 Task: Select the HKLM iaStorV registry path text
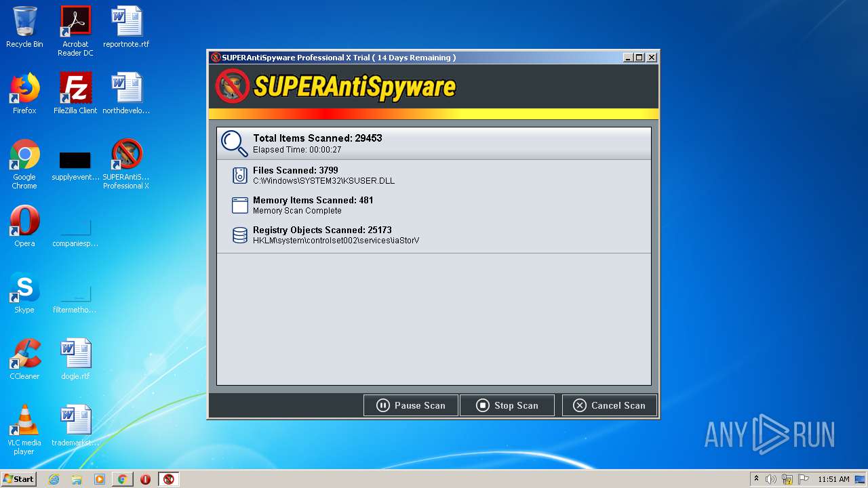tap(336, 241)
